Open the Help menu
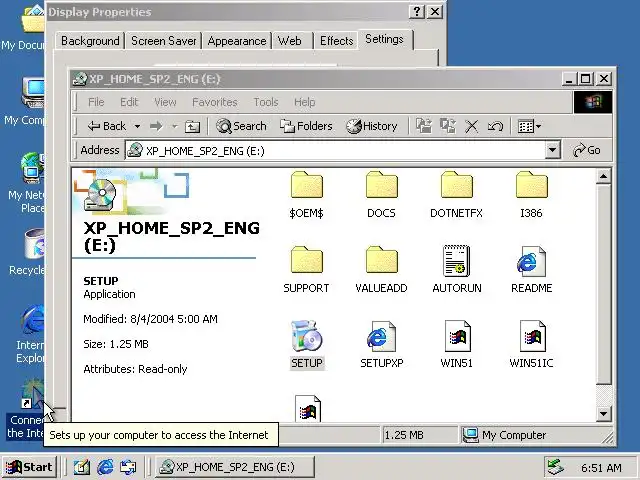Screen dimensions: 640x480 pos(304,102)
